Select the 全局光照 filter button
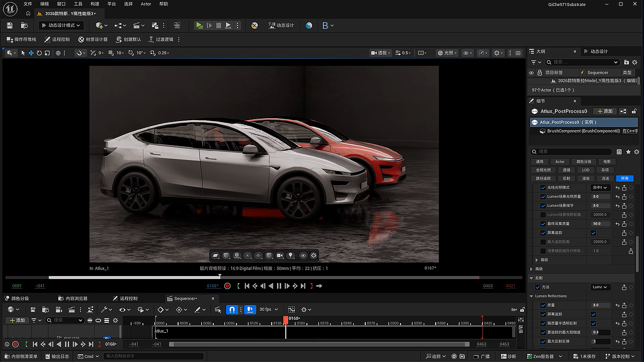 543,170
